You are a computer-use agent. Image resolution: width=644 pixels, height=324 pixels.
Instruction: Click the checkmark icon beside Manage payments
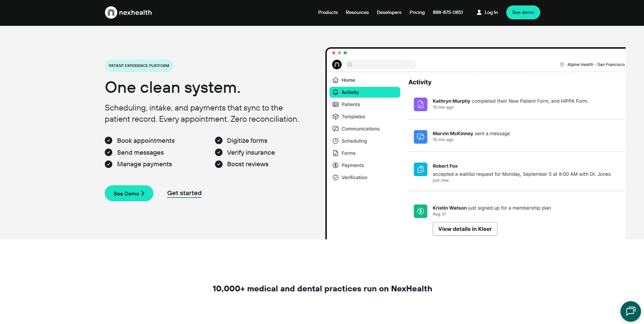click(x=109, y=164)
